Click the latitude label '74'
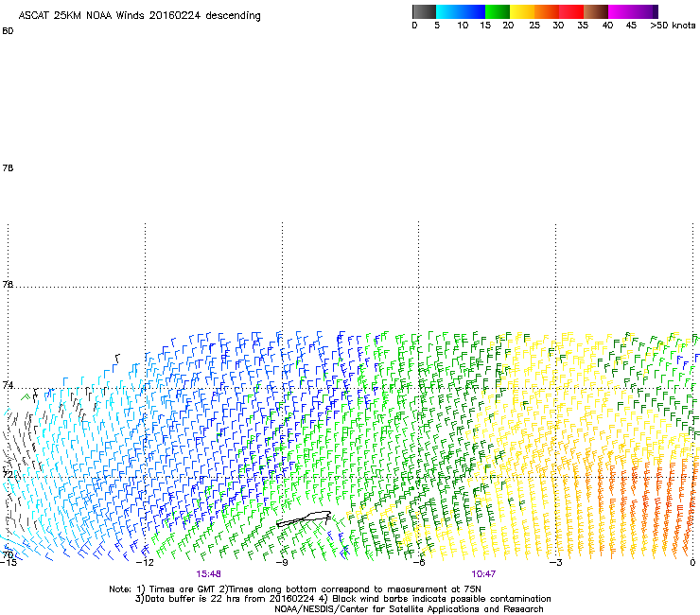This screenshot has width=700, height=615. click(x=8, y=385)
